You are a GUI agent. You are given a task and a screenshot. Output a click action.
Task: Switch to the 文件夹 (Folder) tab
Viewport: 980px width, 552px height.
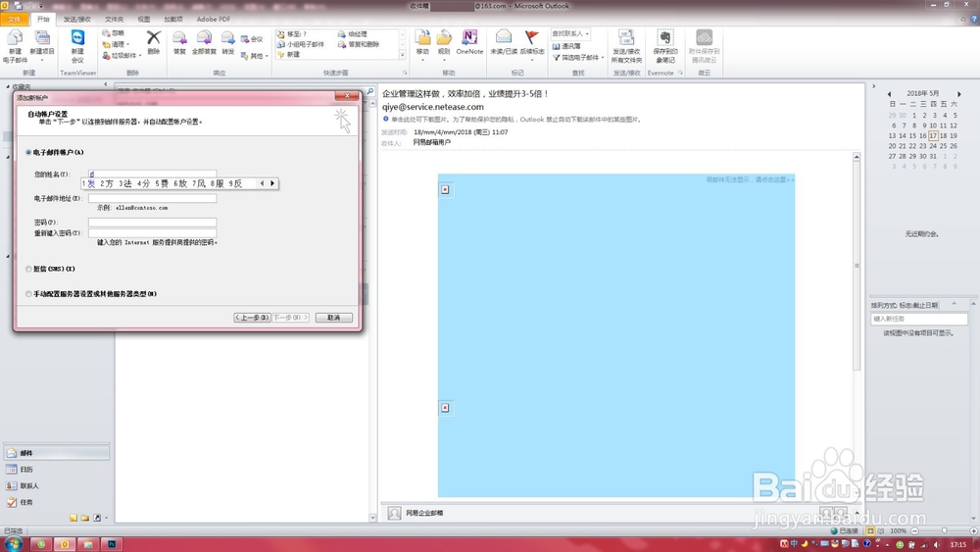114,20
